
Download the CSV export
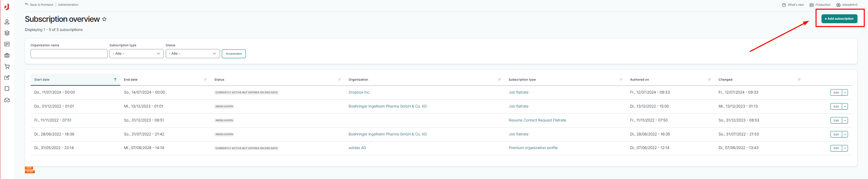click(x=29, y=168)
